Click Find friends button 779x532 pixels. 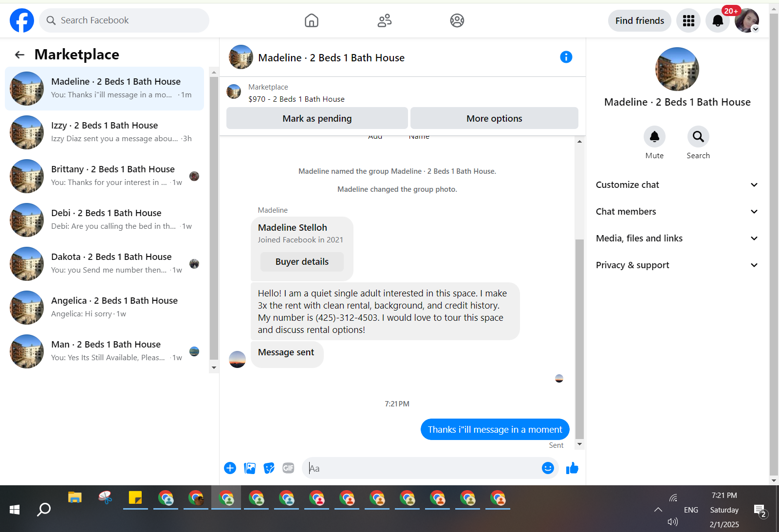tap(639, 20)
